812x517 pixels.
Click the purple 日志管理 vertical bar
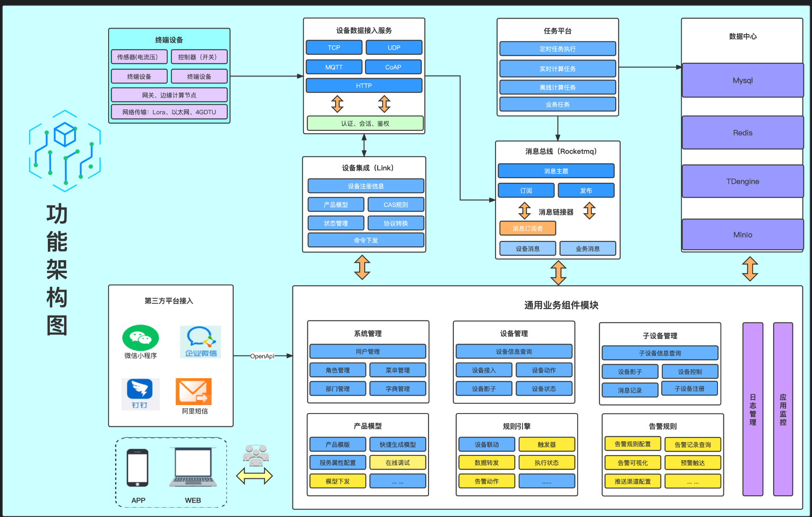(x=753, y=409)
